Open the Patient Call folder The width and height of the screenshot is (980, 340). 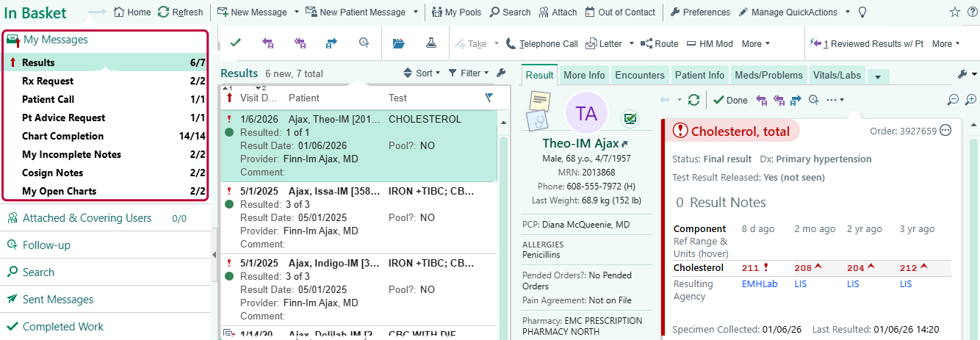tap(106, 99)
